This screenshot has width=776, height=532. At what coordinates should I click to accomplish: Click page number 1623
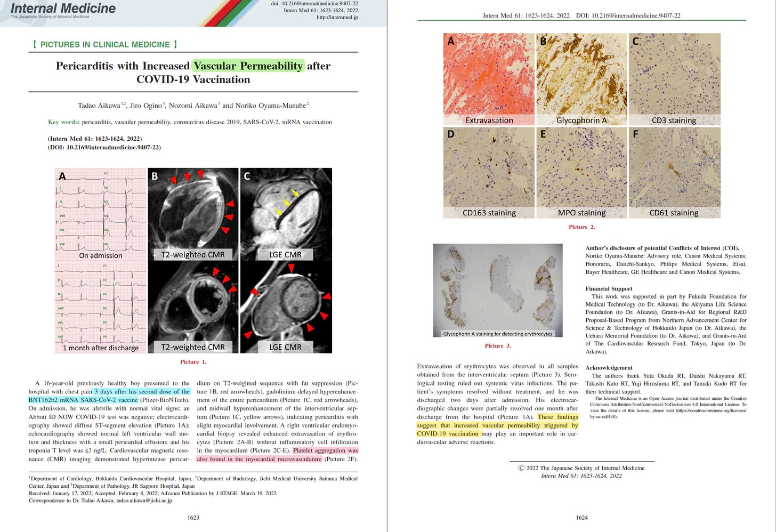pos(193,518)
